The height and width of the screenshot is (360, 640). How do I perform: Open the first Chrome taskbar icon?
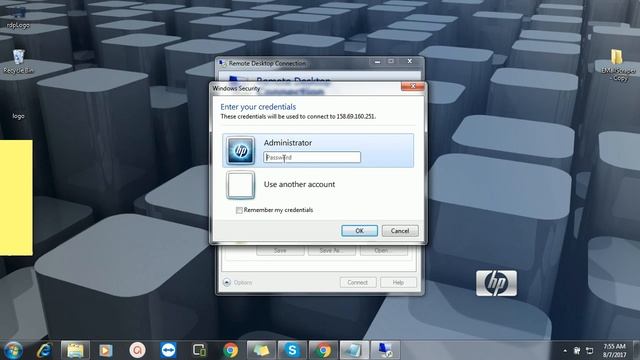[x=231, y=350]
